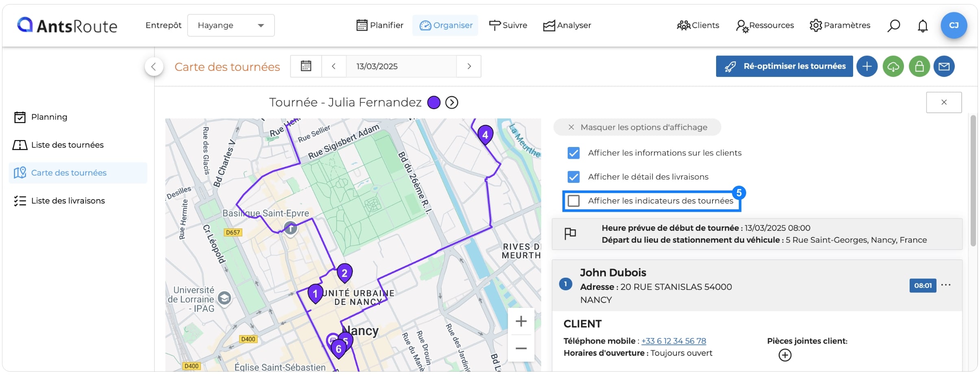The height and width of the screenshot is (375, 980).
Task: Click the 13/03/2025 date field
Action: click(x=401, y=66)
